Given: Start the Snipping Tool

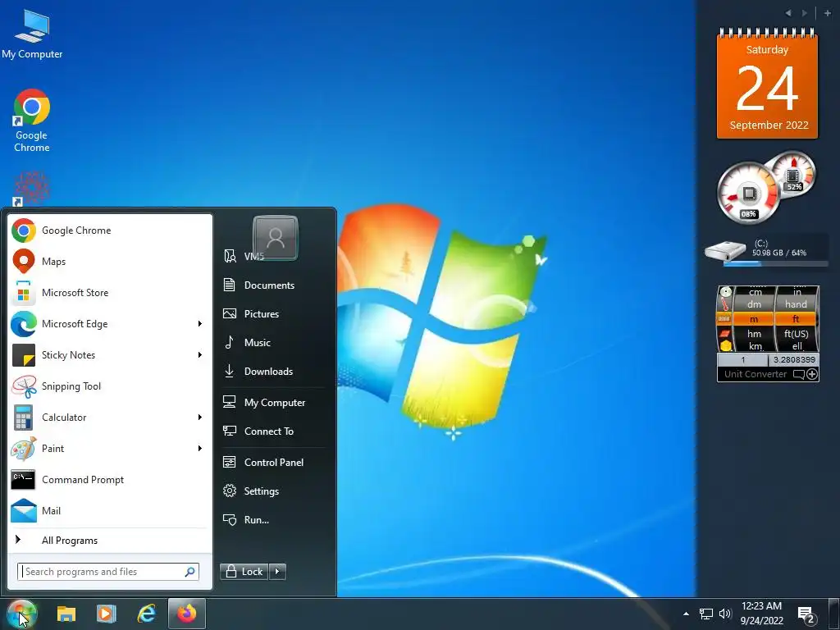Looking at the screenshot, I should coord(110,386).
